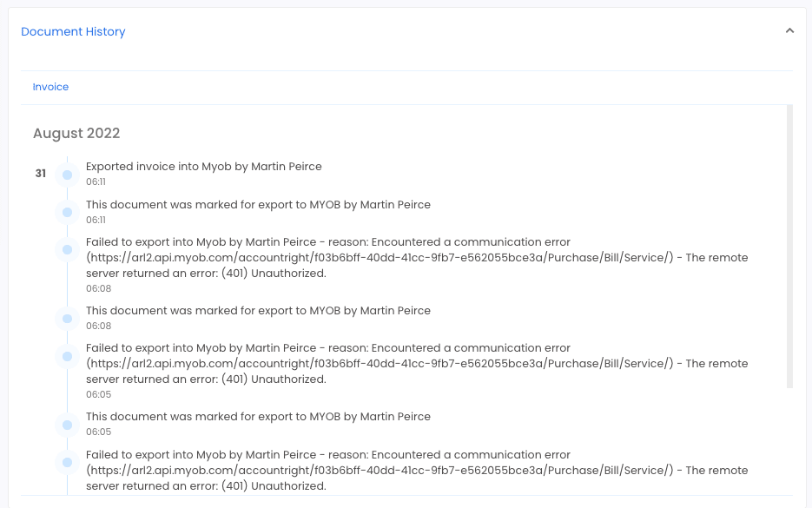The width and height of the screenshot is (812, 508).
Task: Click timeline dot for 06:05 marked-for-export entry
Action: (x=68, y=425)
